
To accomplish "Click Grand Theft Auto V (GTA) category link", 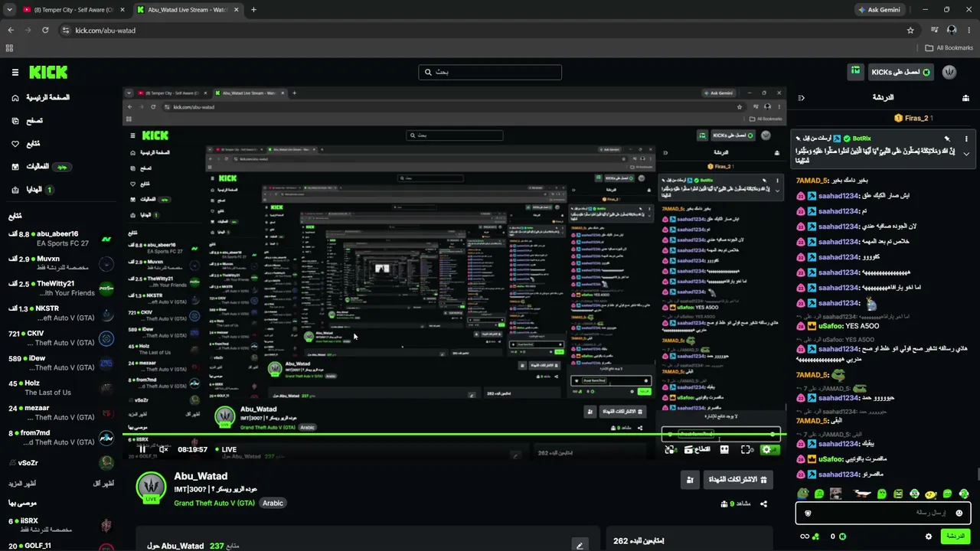I will click(x=214, y=503).
